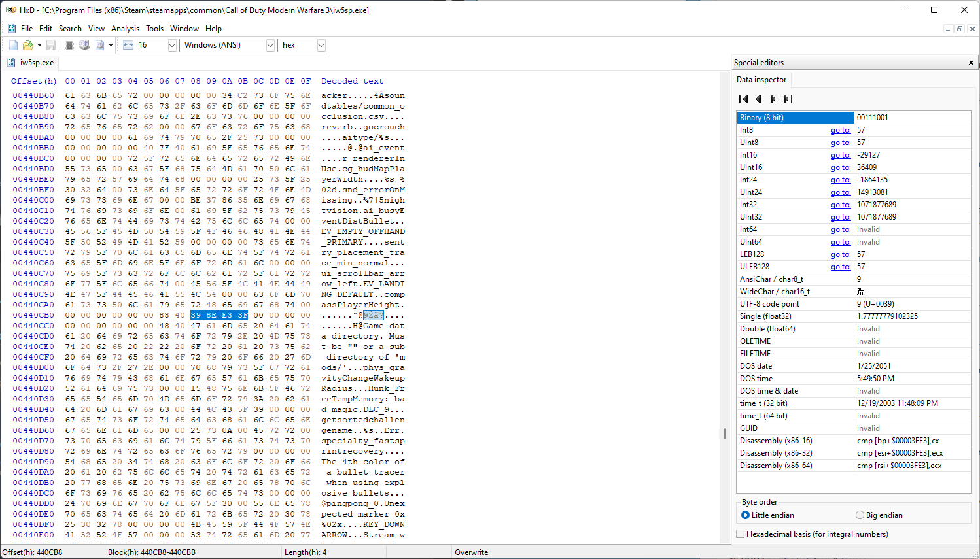Viewport: 980px width, 559px height.
Task: Click 'Length(h): 4' in status bar
Action: [x=306, y=552]
